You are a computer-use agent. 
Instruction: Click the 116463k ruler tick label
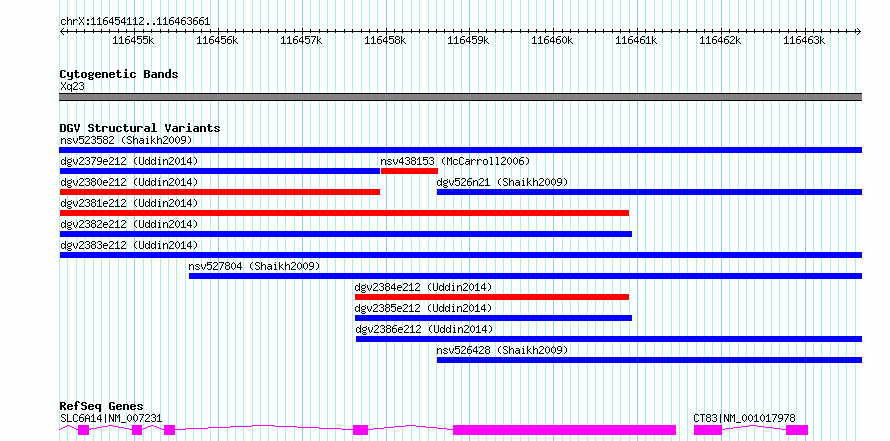(805, 40)
